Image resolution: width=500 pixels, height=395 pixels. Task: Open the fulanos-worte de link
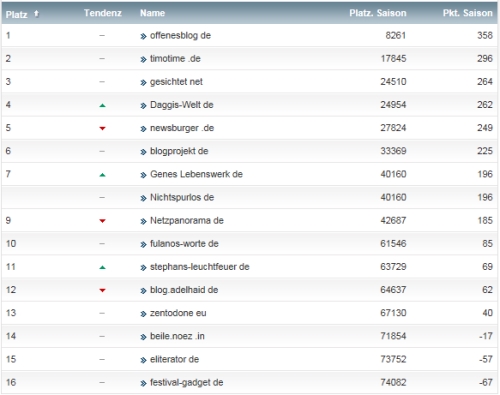(x=184, y=244)
